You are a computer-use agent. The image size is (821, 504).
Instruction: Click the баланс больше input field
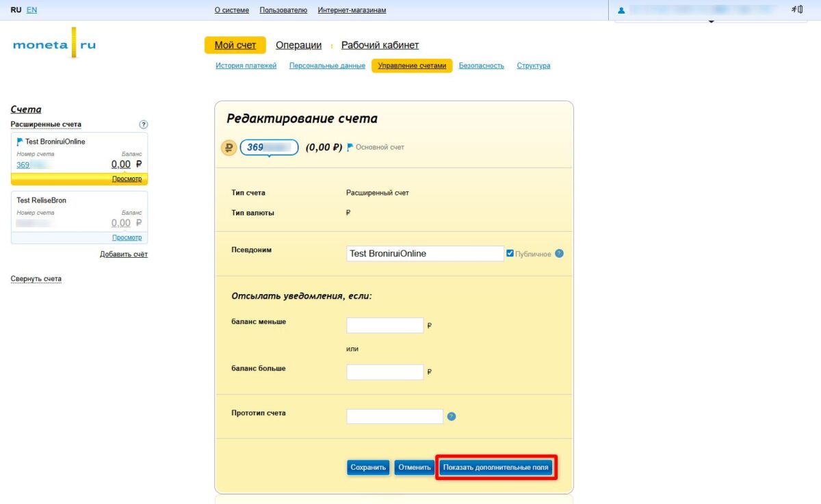pyautogui.click(x=385, y=373)
